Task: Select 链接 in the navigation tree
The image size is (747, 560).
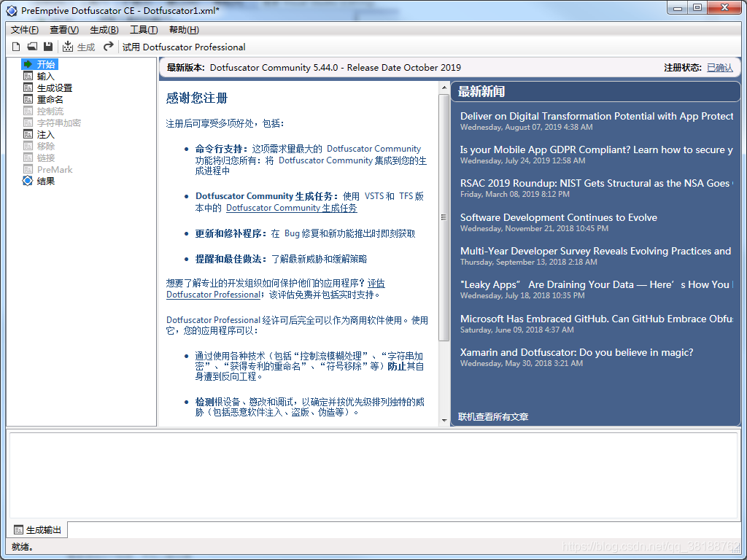Action: [x=46, y=158]
